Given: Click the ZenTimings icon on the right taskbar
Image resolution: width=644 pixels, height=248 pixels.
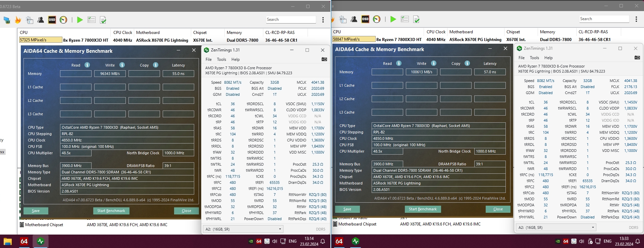Looking at the screenshot, I should click(356, 241).
